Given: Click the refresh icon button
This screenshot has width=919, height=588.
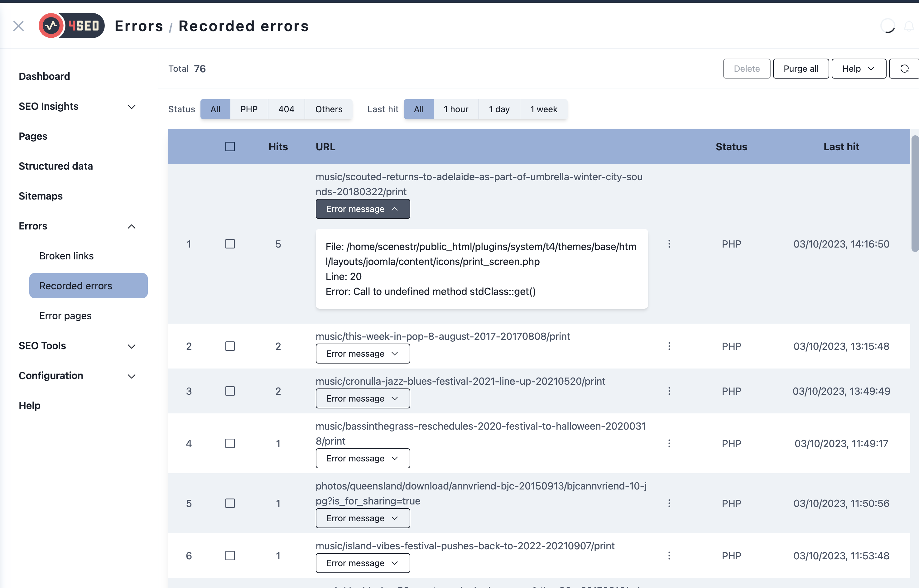Looking at the screenshot, I should click(x=904, y=69).
